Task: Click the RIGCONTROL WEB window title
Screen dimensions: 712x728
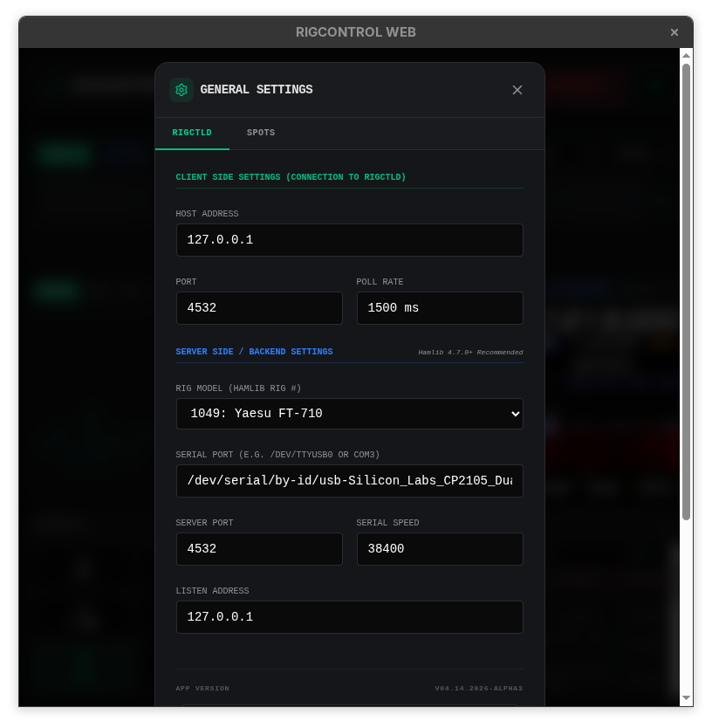Action: (x=356, y=32)
